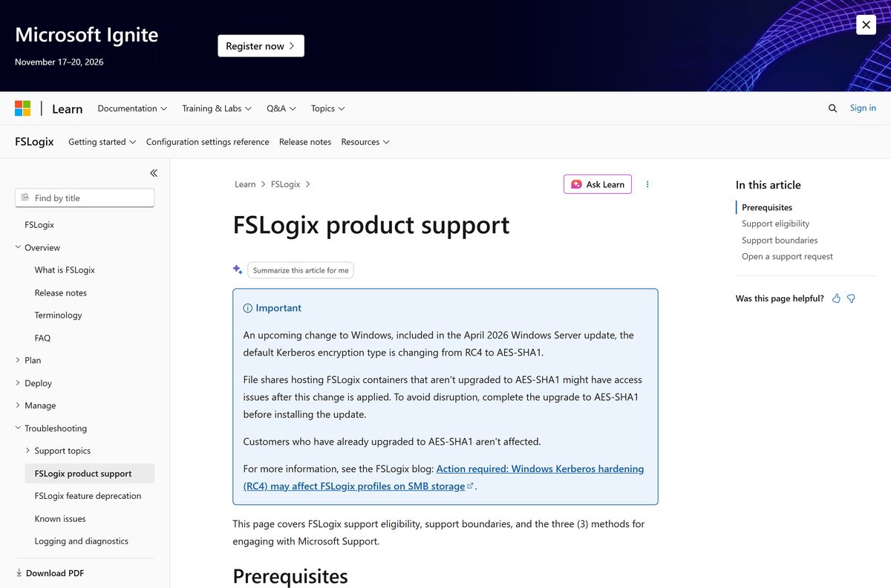Collapse the table of contents sidebar

pos(154,173)
